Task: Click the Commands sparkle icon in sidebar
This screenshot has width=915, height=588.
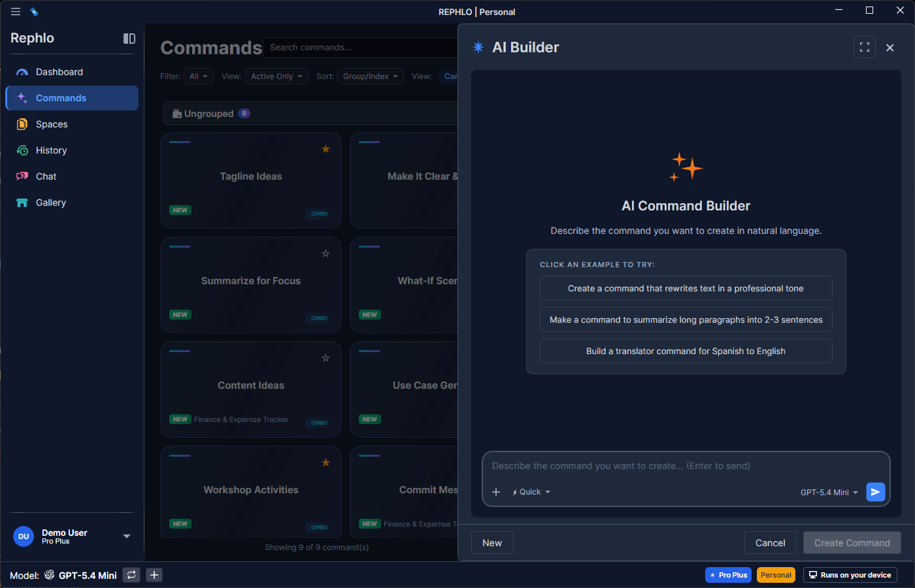Action: coord(22,98)
